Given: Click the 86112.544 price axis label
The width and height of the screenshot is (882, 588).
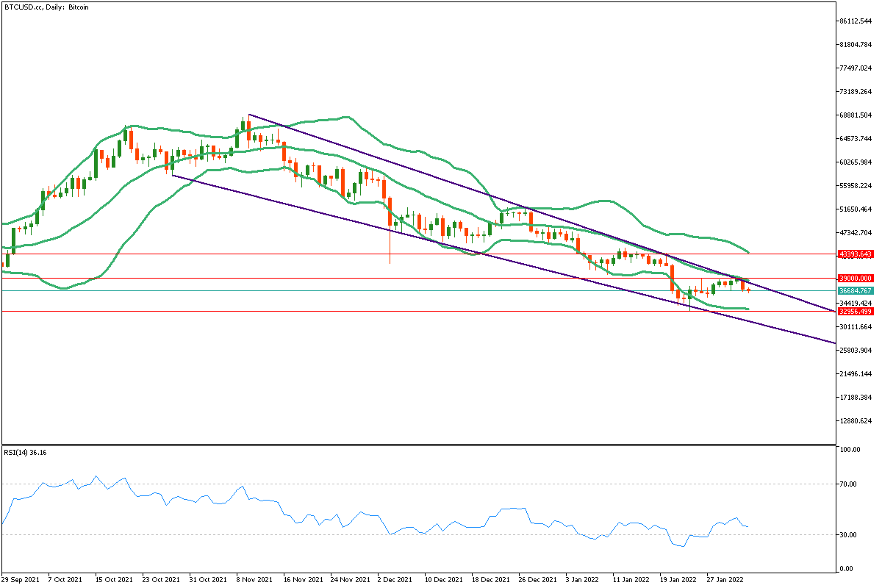Looking at the screenshot, I should coord(855,21).
